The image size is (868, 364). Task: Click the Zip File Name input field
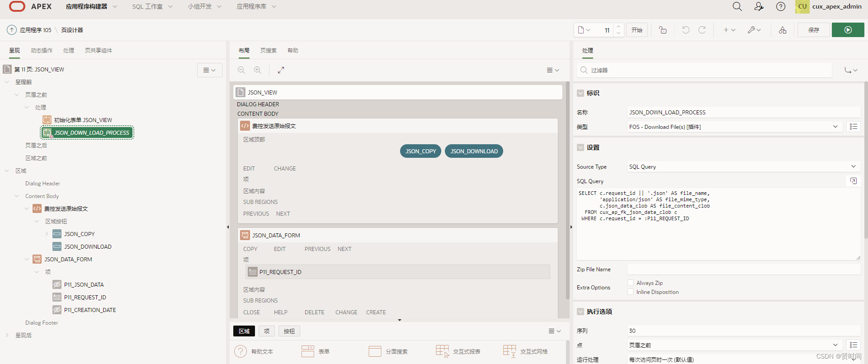744,269
